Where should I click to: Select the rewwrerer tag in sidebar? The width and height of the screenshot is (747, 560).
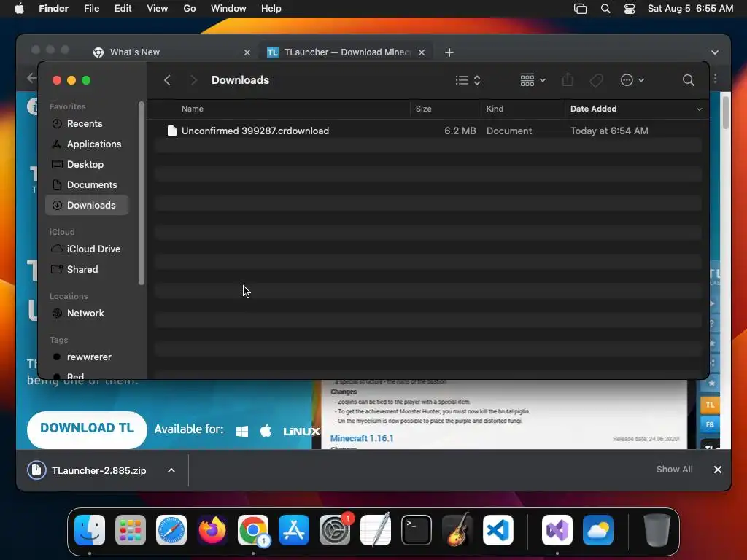pyautogui.click(x=88, y=357)
